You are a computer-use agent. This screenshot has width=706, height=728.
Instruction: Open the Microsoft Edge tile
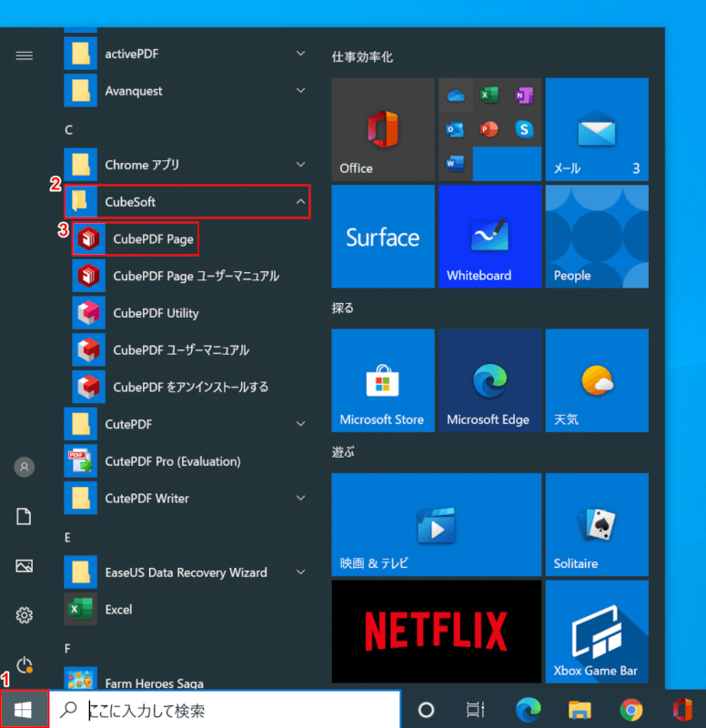[x=489, y=380]
